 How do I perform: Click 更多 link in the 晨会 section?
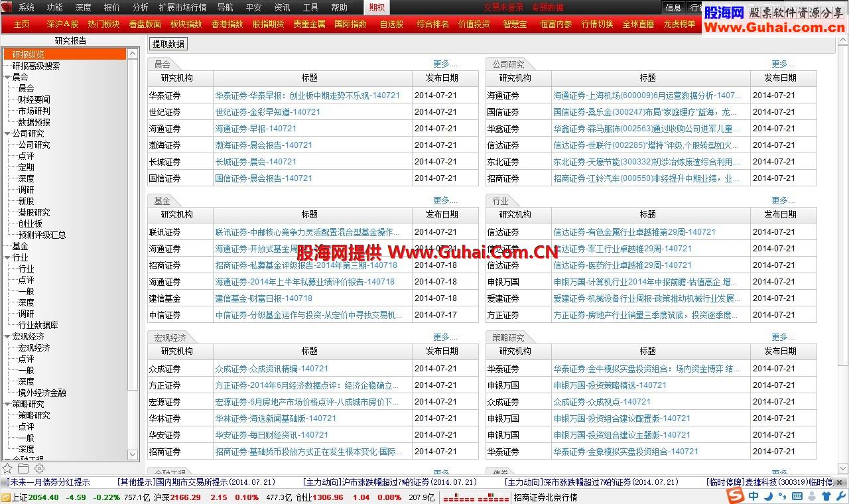[x=445, y=64]
